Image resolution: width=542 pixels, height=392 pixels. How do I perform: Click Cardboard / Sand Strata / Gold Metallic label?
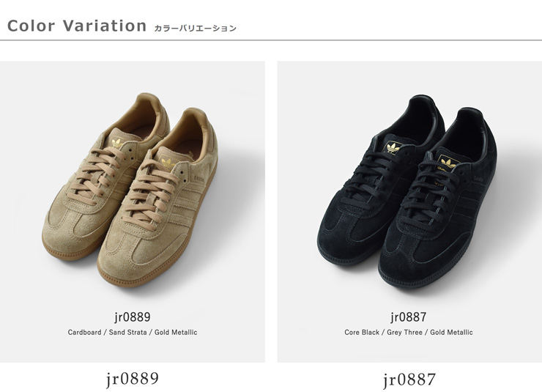coord(133,332)
